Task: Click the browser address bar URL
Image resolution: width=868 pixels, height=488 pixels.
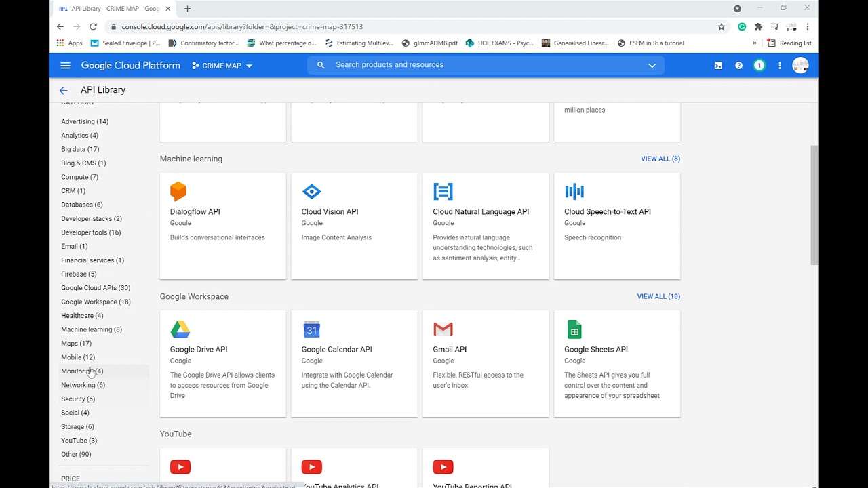Action: (x=242, y=26)
